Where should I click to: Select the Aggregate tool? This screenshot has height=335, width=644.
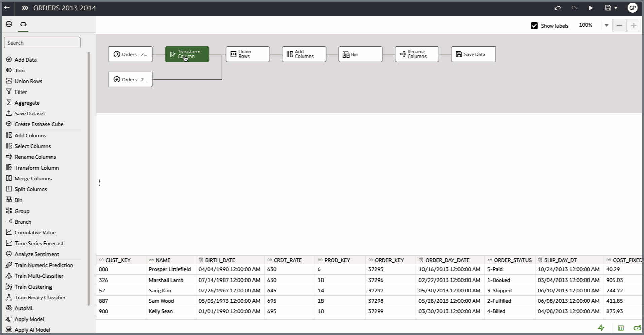pos(27,103)
